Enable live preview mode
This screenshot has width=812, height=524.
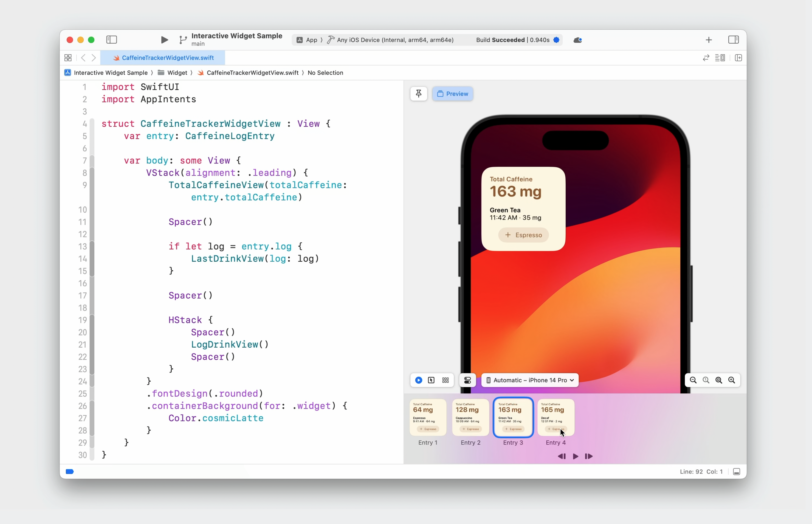419,381
